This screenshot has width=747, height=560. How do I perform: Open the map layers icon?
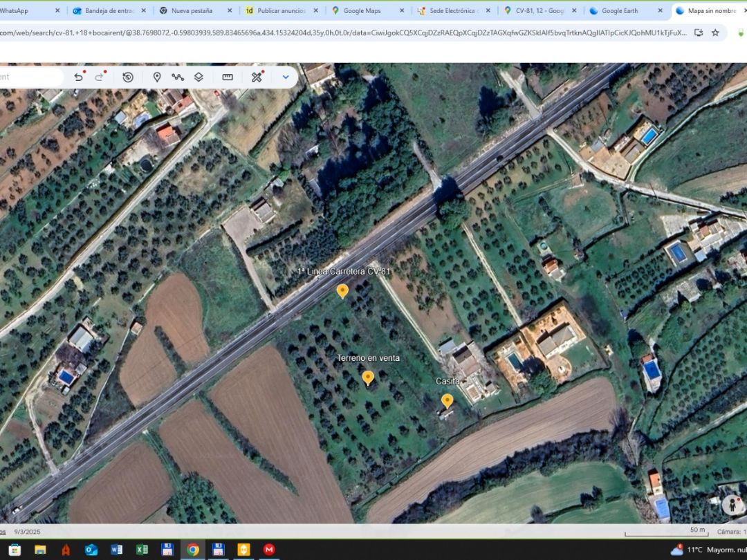pos(199,77)
